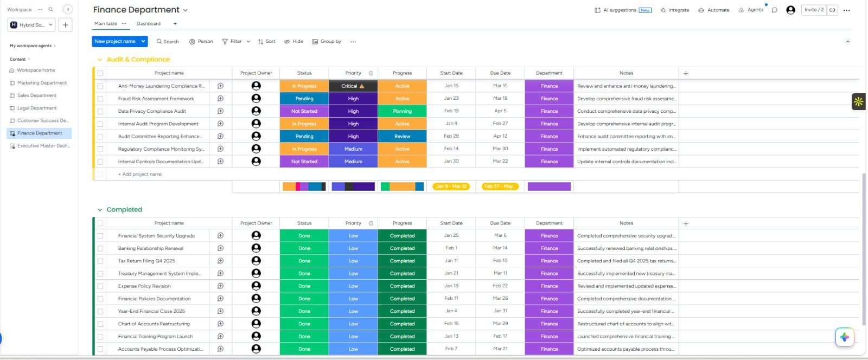
Task: Click the Group by button
Action: [x=327, y=42]
